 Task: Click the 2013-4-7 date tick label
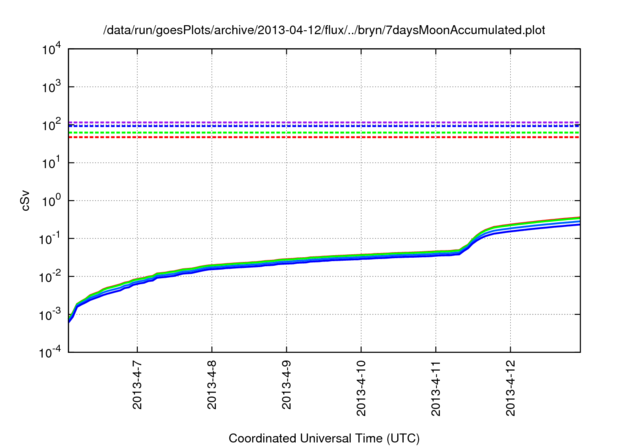click(137, 384)
